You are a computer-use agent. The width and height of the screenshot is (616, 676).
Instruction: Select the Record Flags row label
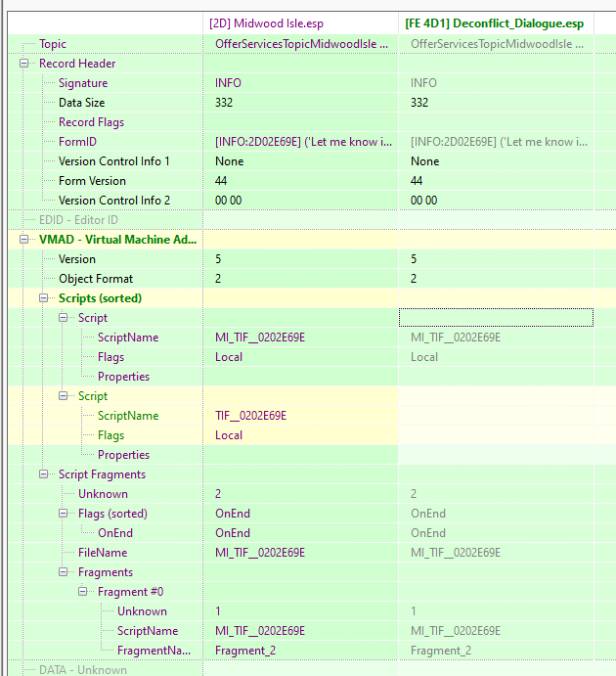click(x=91, y=122)
